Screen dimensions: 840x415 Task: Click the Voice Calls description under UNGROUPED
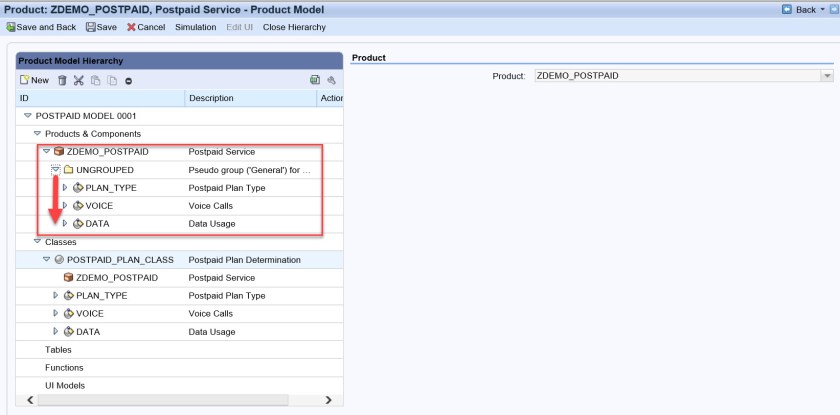pyautogui.click(x=211, y=206)
